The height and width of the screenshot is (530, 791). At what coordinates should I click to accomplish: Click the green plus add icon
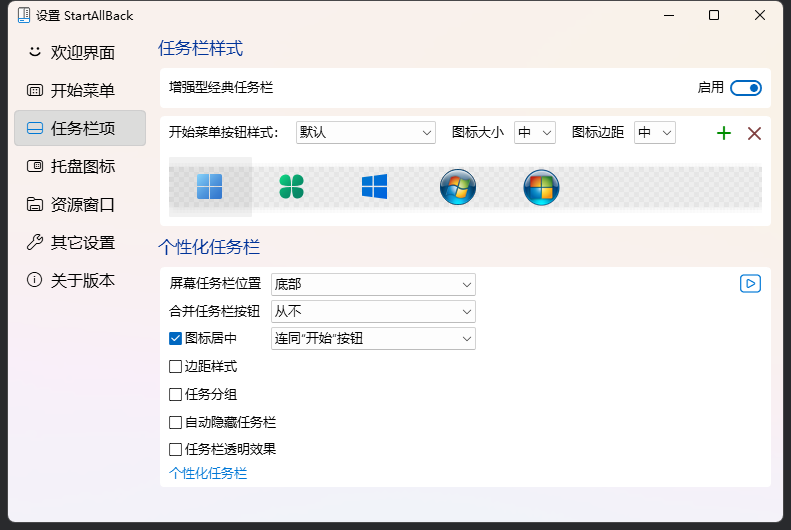(x=724, y=133)
